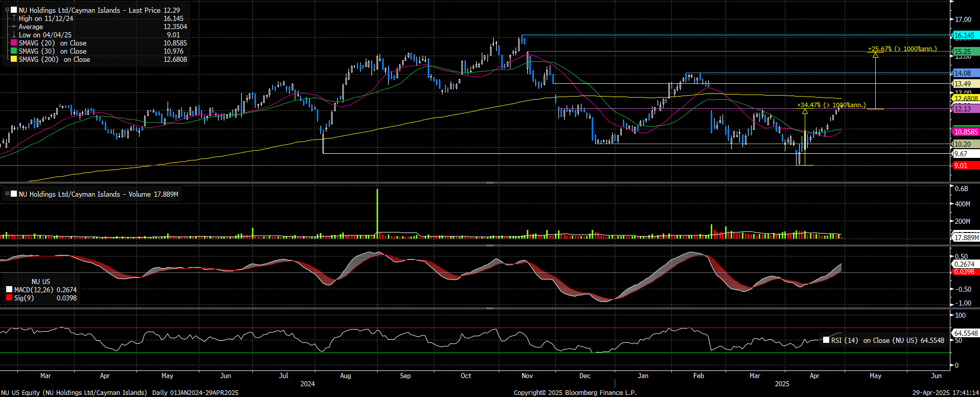Image resolution: width=980 pixels, height=397 pixels.
Task: Click the Average marker icon in price legend
Action: click(14, 27)
